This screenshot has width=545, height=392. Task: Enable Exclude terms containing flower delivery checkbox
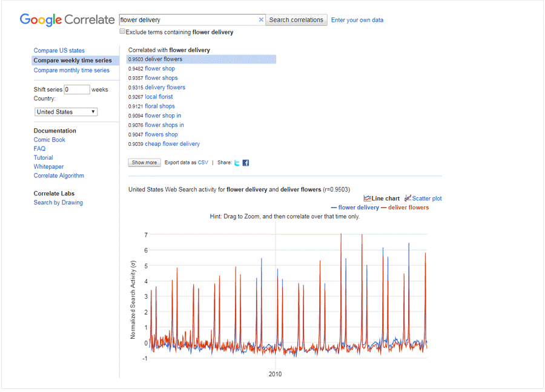tap(123, 31)
